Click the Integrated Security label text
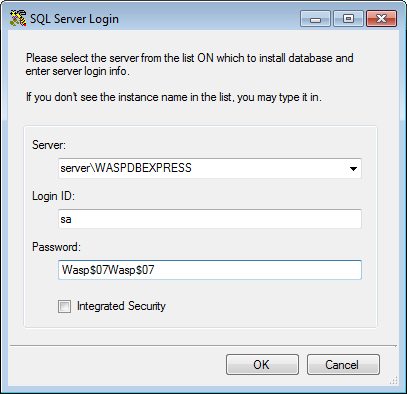The image size is (407, 394). coord(121,306)
